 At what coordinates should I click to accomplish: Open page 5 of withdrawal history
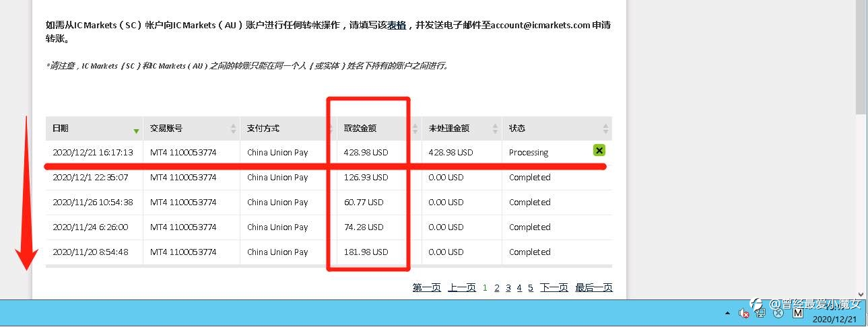[531, 287]
